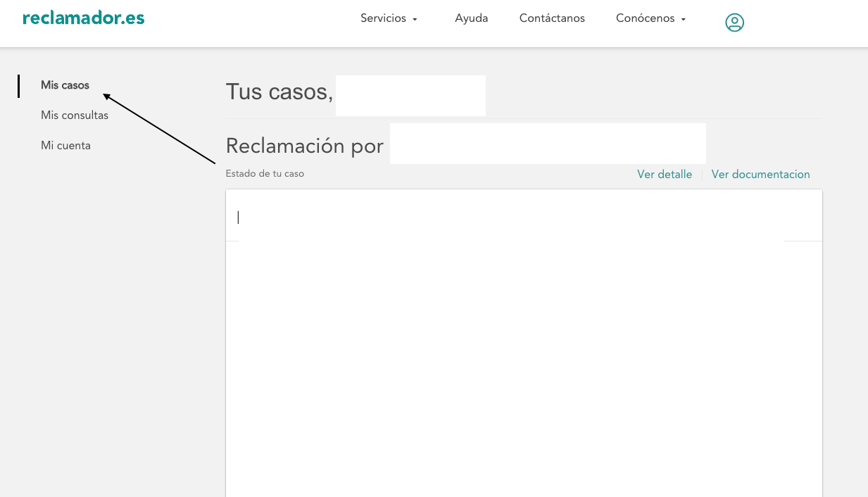Open Mi cuenta from the sidebar
This screenshot has width=868, height=497.
pos(65,146)
